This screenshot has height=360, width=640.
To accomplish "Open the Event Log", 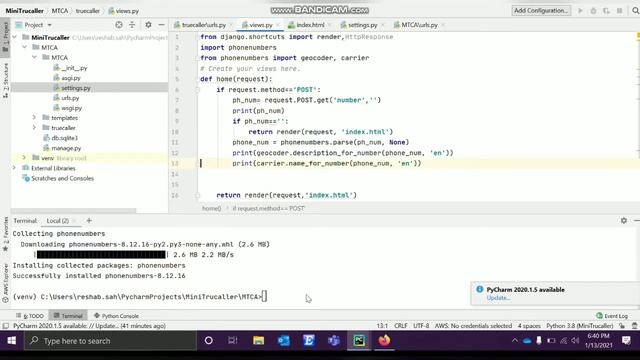I will pos(612,316).
